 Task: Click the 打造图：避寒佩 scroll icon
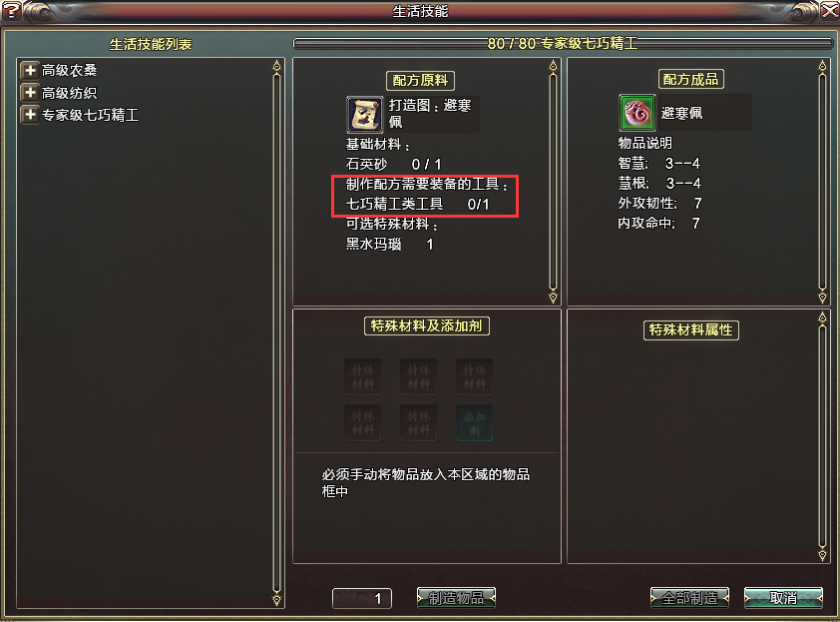tap(365, 114)
